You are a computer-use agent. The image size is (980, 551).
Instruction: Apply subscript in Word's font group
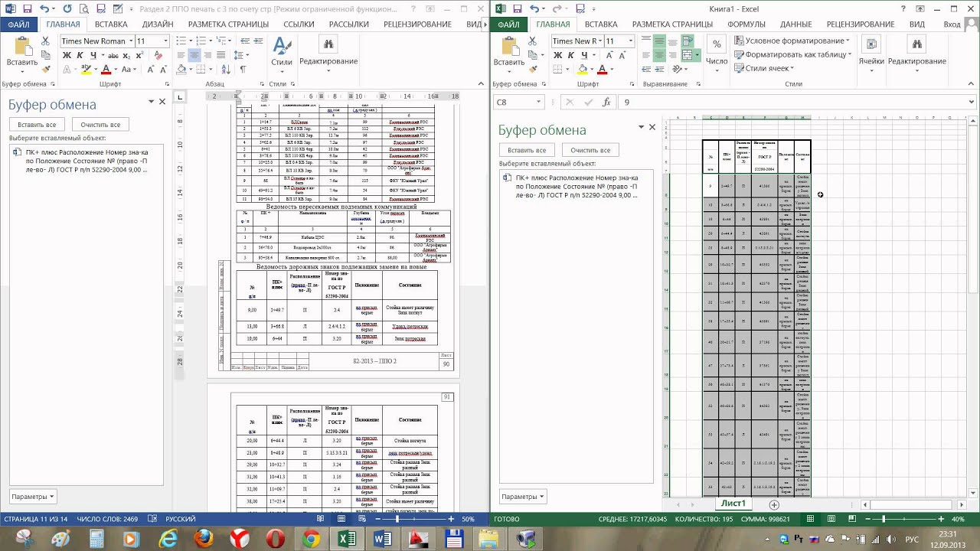[126, 55]
